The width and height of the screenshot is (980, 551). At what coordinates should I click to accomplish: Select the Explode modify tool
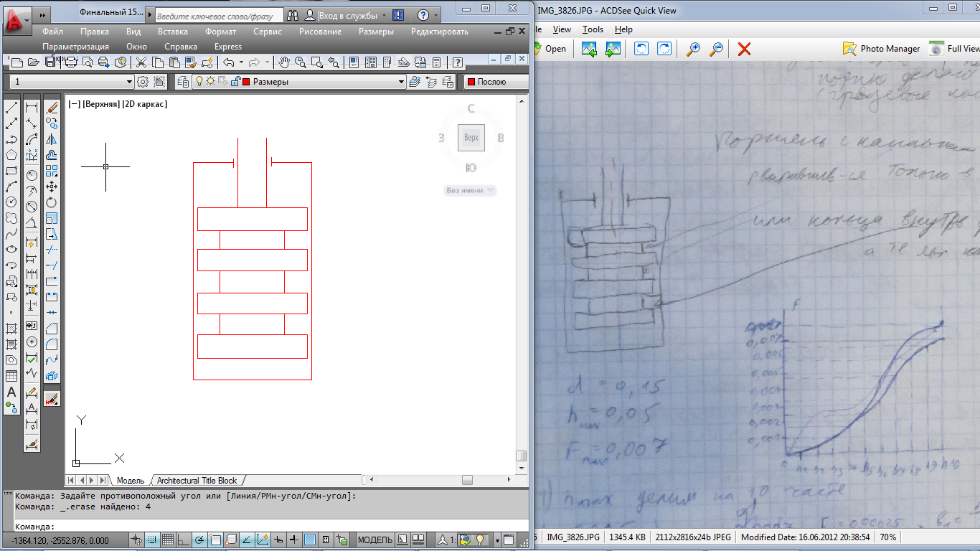(52, 376)
